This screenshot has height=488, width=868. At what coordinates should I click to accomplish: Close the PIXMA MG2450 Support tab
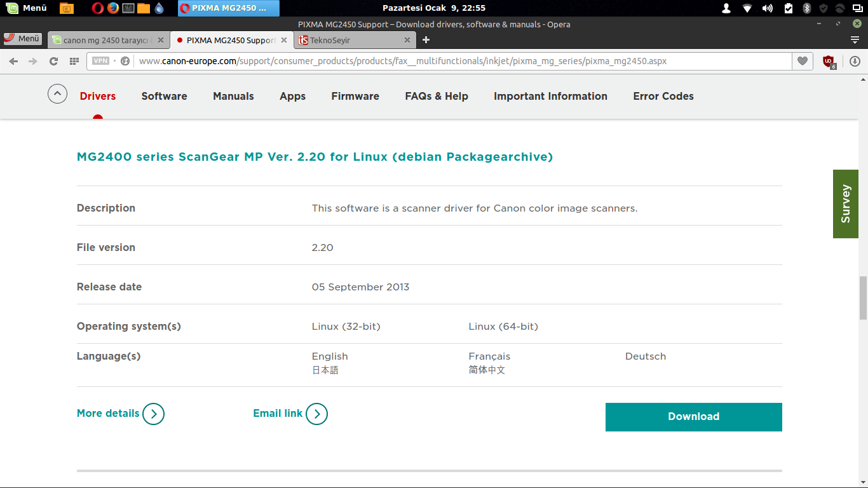click(284, 40)
